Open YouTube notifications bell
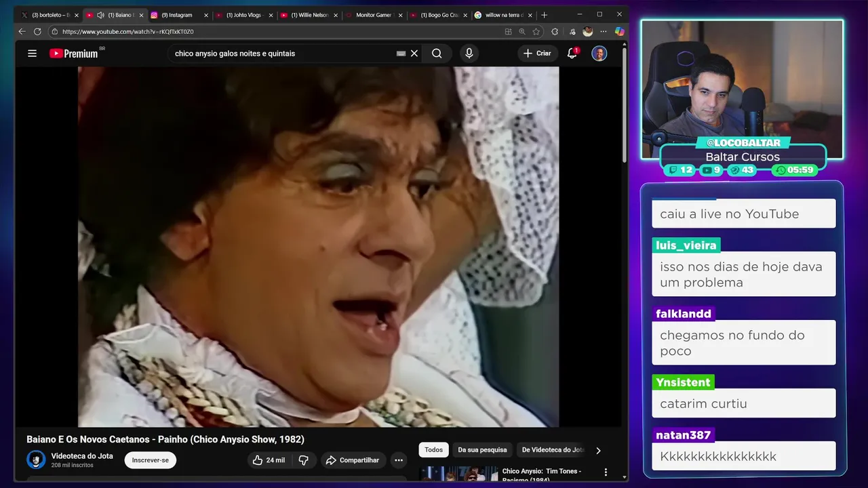 click(572, 54)
